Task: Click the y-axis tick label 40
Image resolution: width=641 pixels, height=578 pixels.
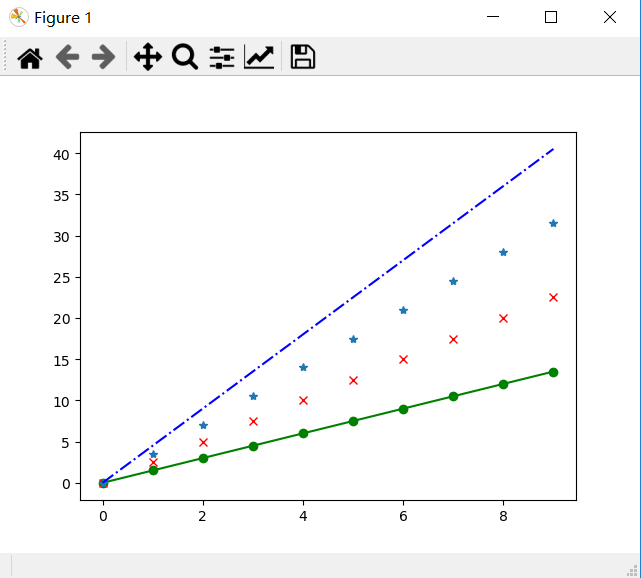Action: [x=61, y=155]
